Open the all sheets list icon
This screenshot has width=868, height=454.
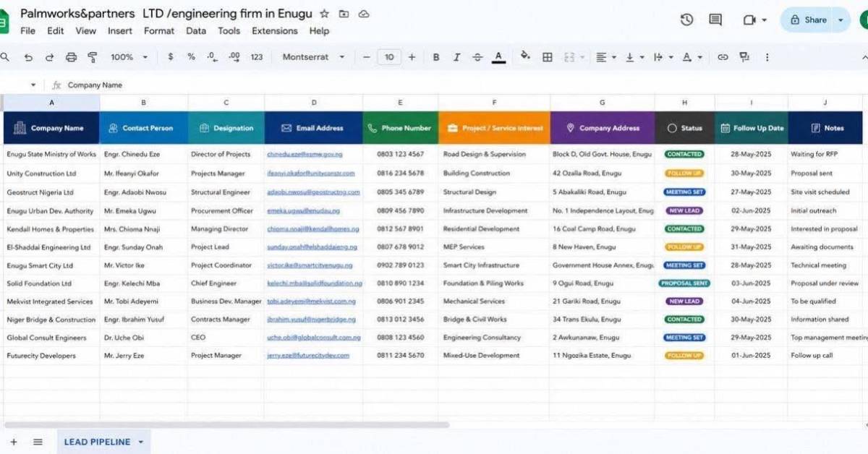click(38, 442)
